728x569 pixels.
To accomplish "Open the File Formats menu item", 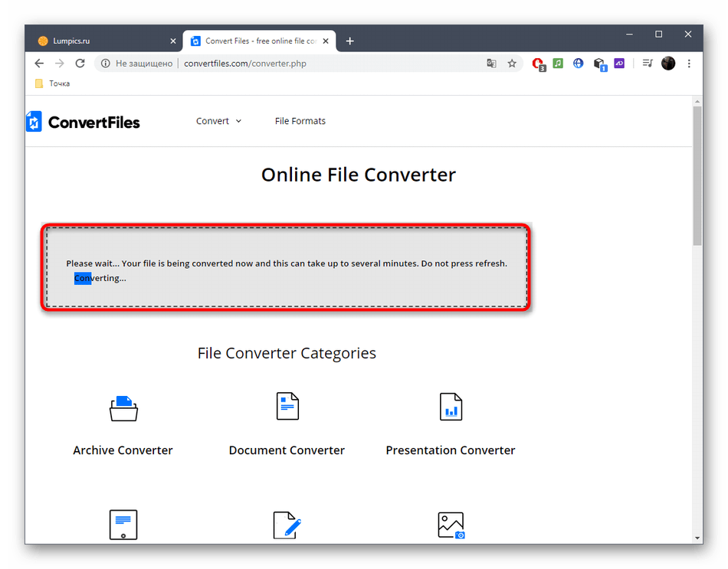I will tap(300, 121).
